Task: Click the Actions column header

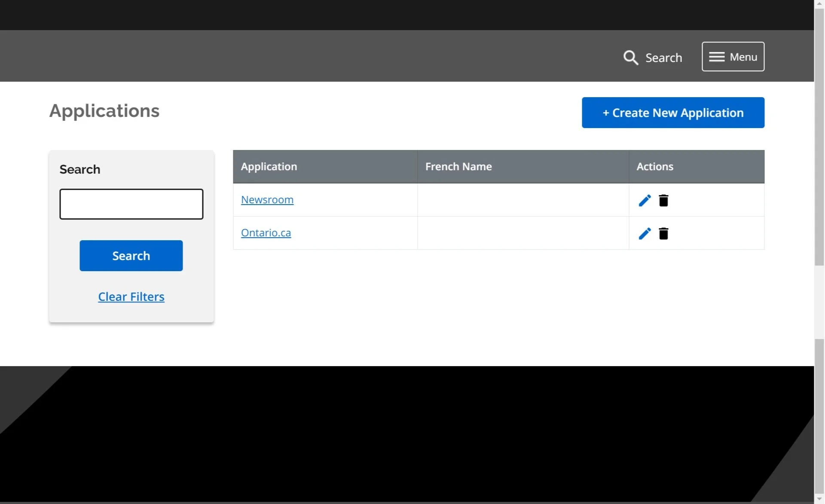Action: point(654,167)
